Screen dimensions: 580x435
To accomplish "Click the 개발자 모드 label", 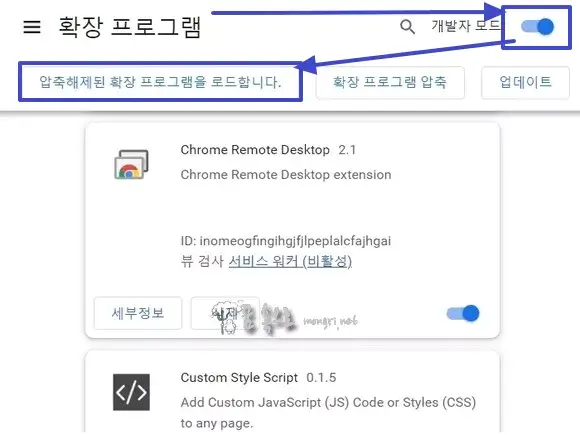I will (466, 26).
